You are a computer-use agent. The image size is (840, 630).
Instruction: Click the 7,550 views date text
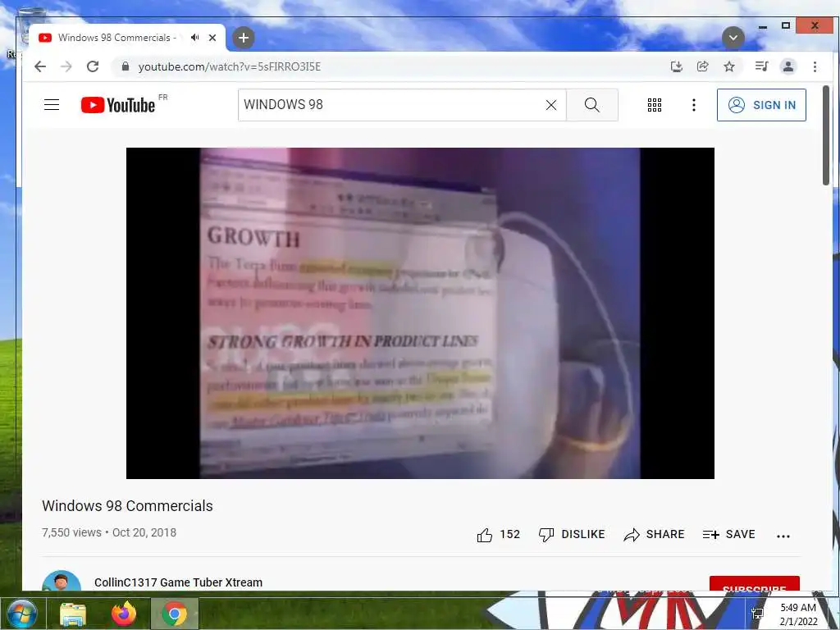coord(109,532)
